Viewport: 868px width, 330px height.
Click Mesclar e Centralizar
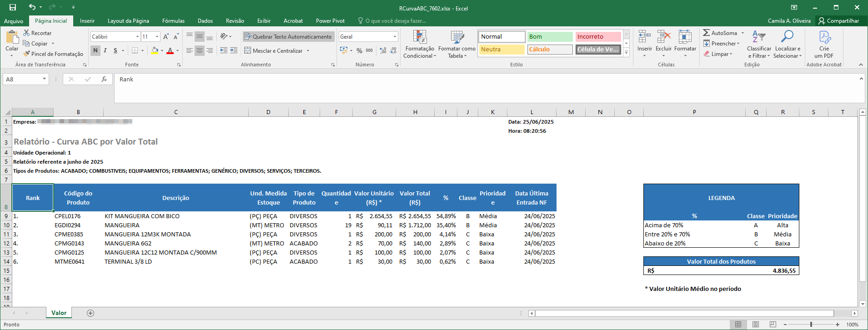point(273,50)
